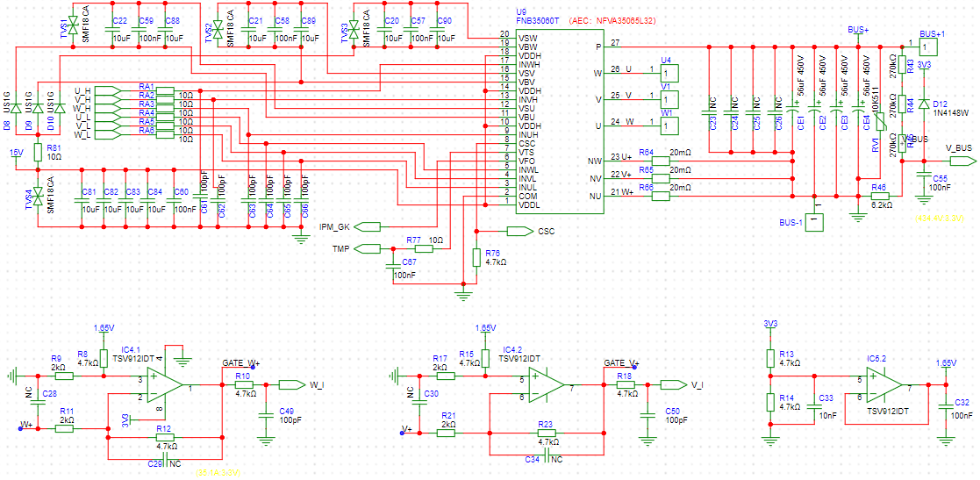Click the GATE_V+ net label
The image size is (980, 480).
(621, 363)
